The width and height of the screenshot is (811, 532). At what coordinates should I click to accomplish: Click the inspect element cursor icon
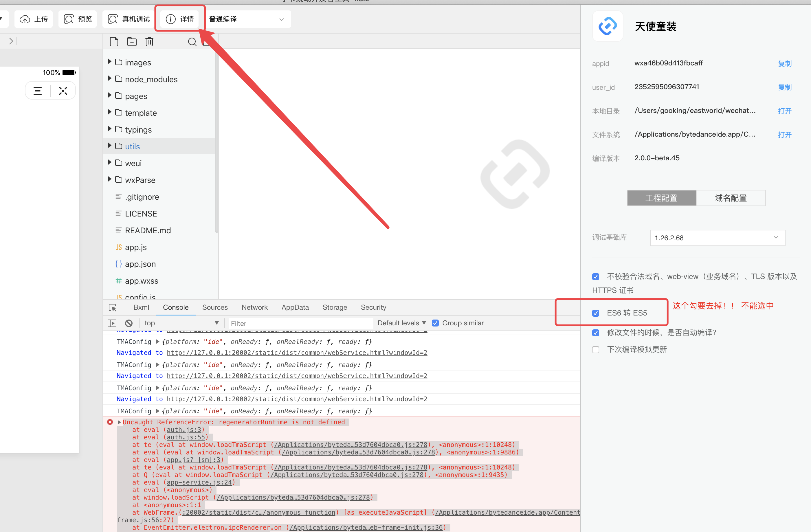(113, 307)
